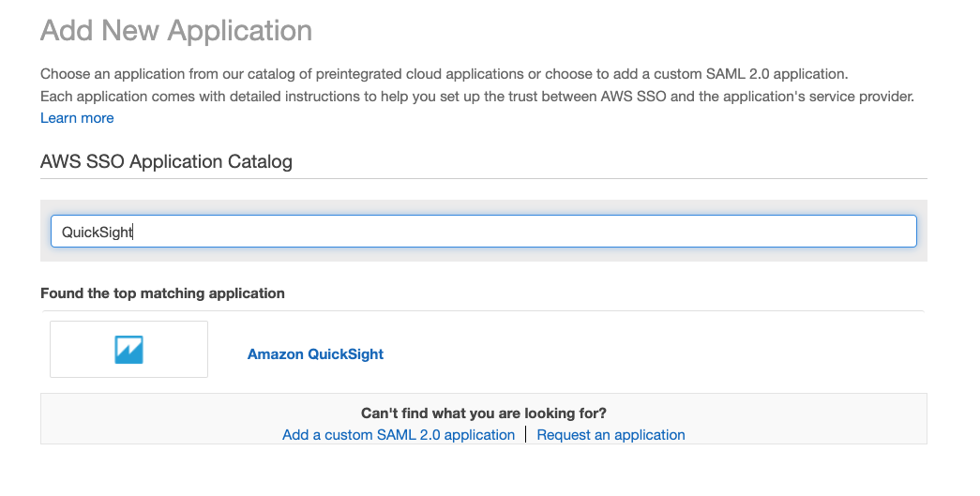980x496 pixels.
Task: Follow the Learn more link
Action: tap(77, 118)
